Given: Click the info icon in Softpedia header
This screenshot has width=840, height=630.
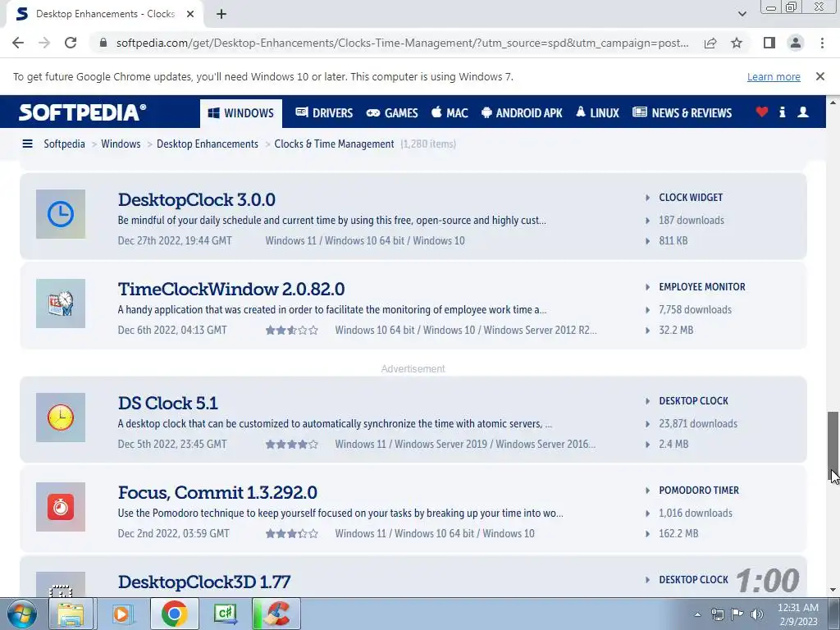Looking at the screenshot, I should 782,112.
